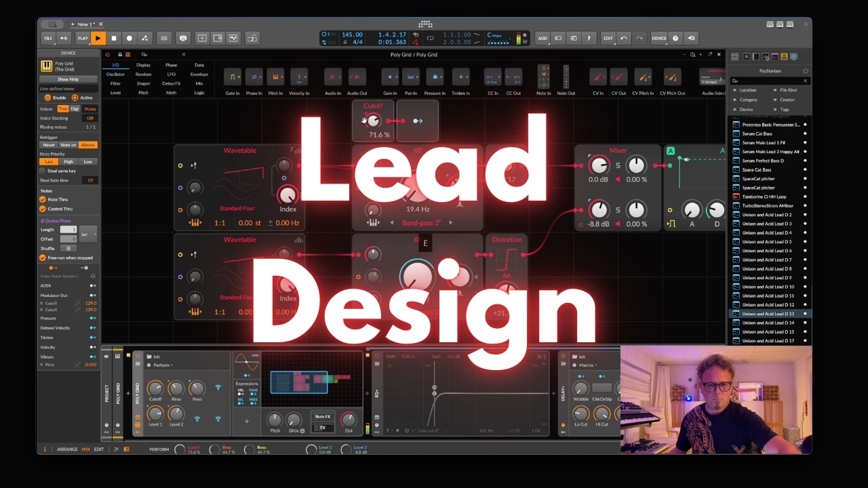Toggle the Steal same key checkbox

[x=43, y=171]
